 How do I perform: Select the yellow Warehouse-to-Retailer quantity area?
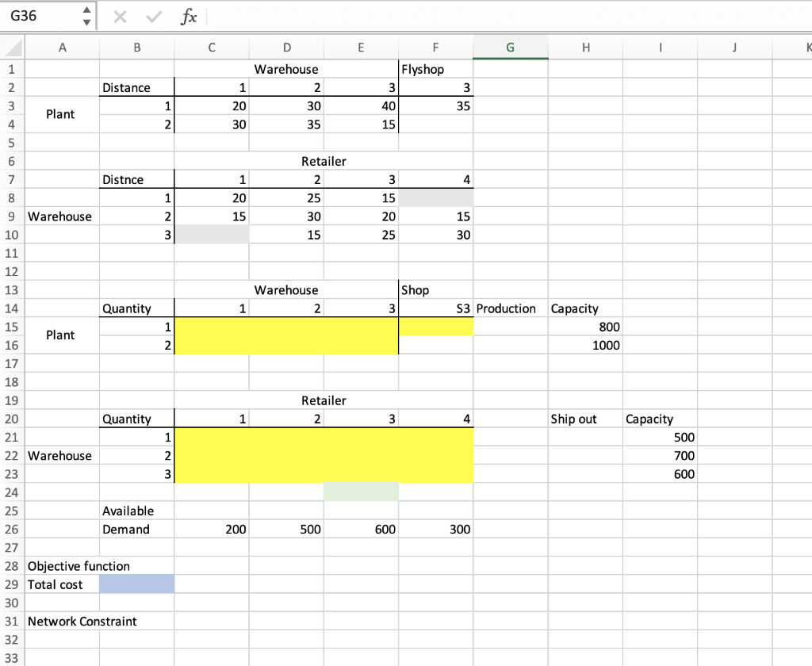pos(324,455)
